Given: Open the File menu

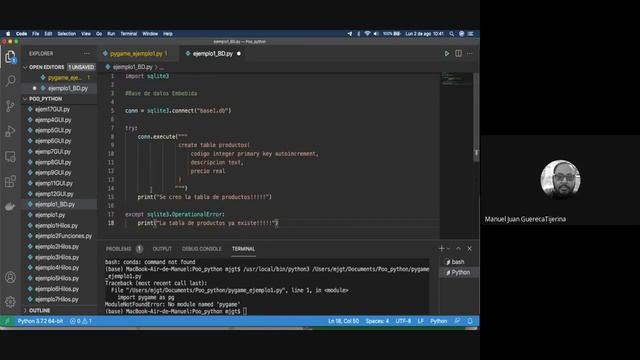Looking at the screenshot, I should tap(36, 34).
